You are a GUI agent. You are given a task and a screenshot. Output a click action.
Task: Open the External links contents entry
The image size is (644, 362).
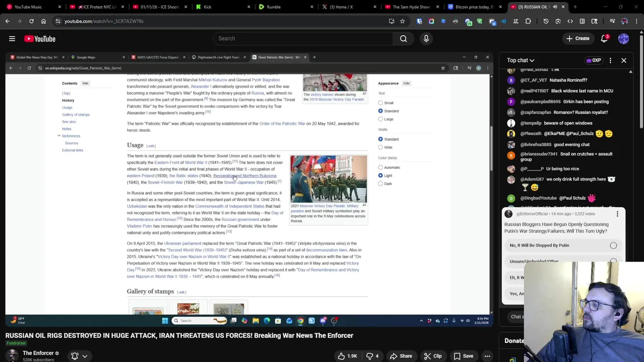[72, 150]
